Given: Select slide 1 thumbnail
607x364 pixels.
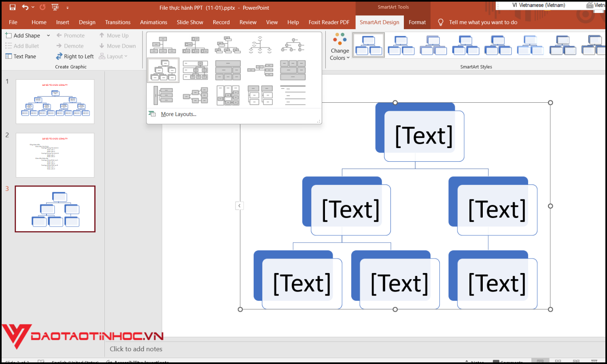Looking at the screenshot, I should click(55, 102).
